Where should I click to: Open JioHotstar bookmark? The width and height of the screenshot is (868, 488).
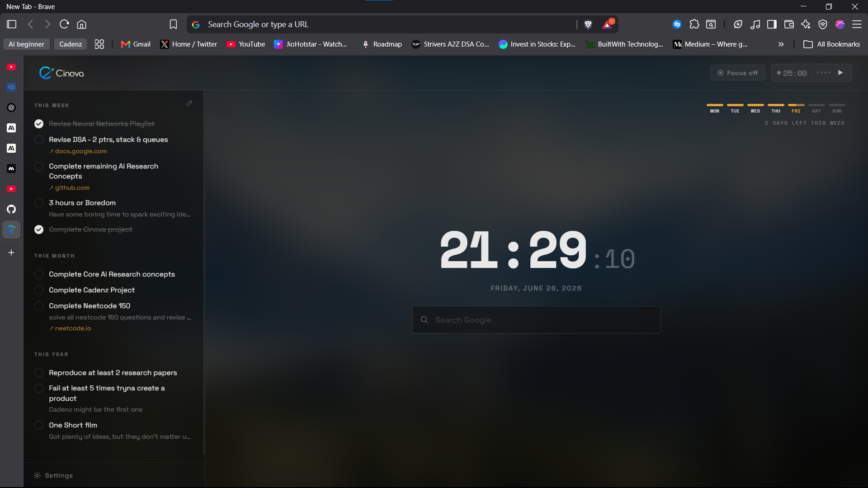[x=311, y=44]
